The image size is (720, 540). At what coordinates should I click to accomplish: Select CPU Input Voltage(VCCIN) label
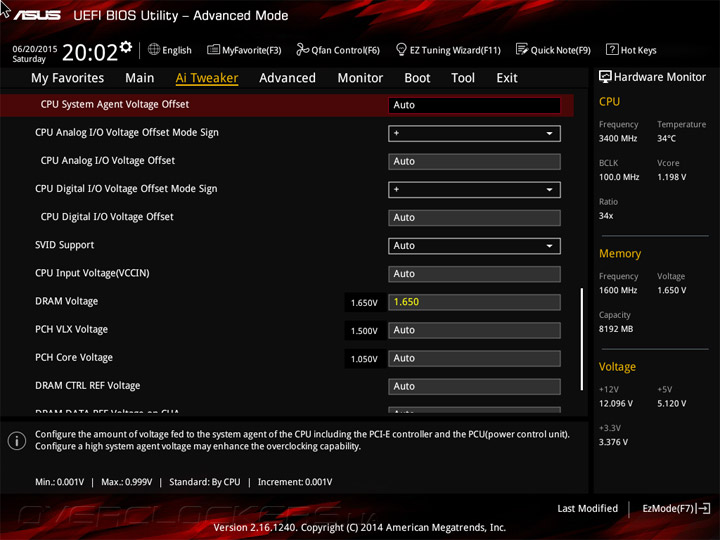[92, 273]
